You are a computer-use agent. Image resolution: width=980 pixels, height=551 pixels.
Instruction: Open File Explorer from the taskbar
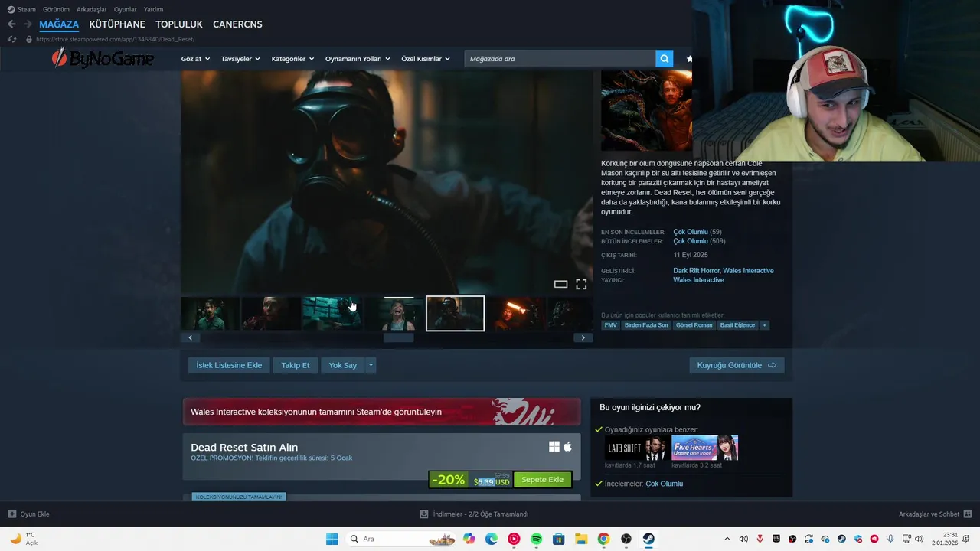pos(581,539)
